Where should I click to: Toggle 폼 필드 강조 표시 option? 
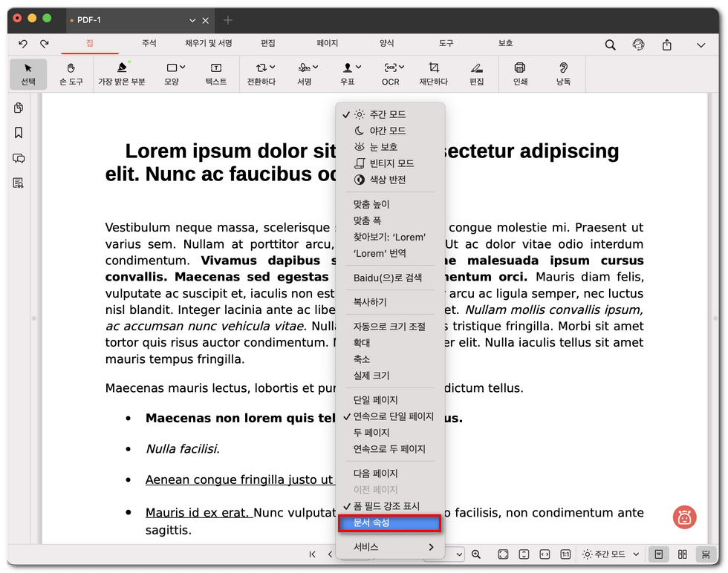pyautogui.click(x=386, y=506)
